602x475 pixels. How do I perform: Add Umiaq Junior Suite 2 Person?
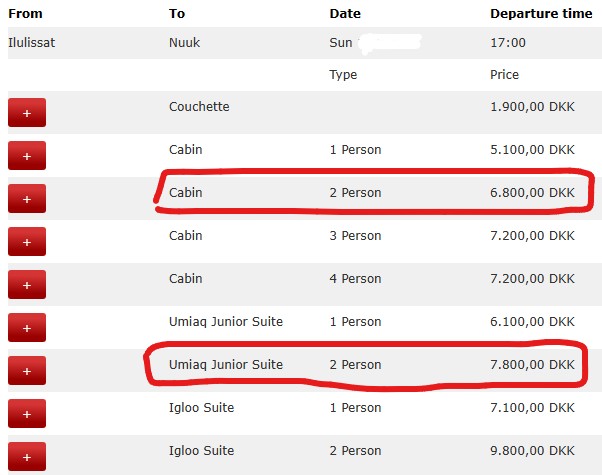[27, 371]
